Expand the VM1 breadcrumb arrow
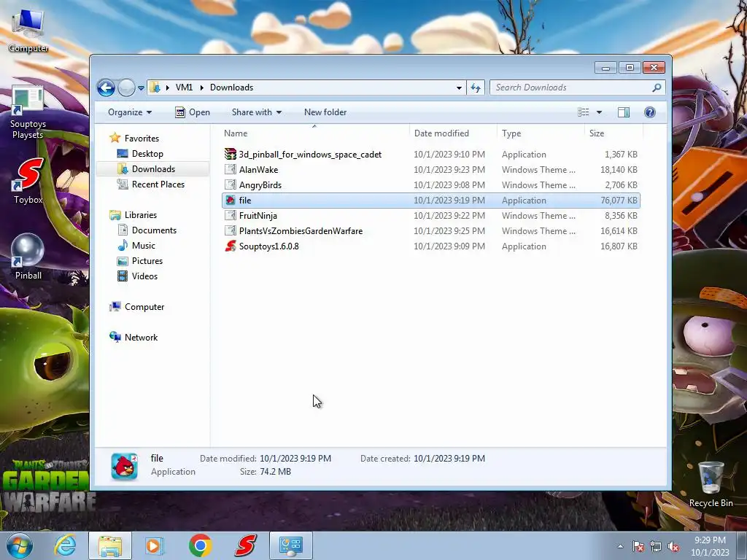Image resolution: width=747 pixels, height=560 pixels. tap(201, 87)
